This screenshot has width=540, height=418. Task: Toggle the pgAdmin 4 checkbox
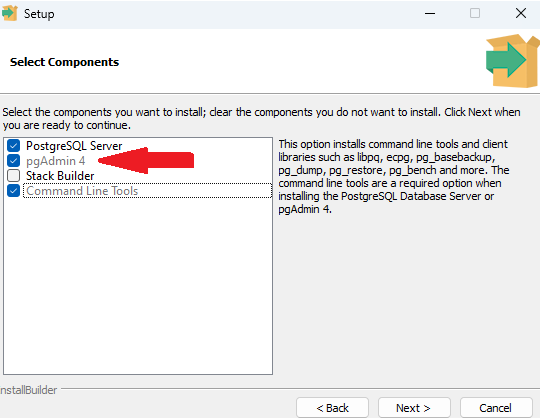[x=13, y=160]
